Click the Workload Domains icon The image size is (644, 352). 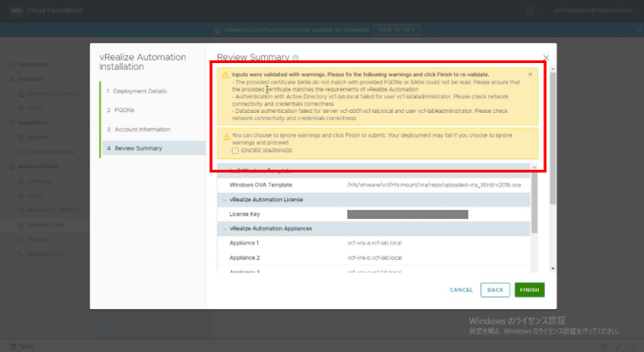pyautogui.click(x=21, y=94)
